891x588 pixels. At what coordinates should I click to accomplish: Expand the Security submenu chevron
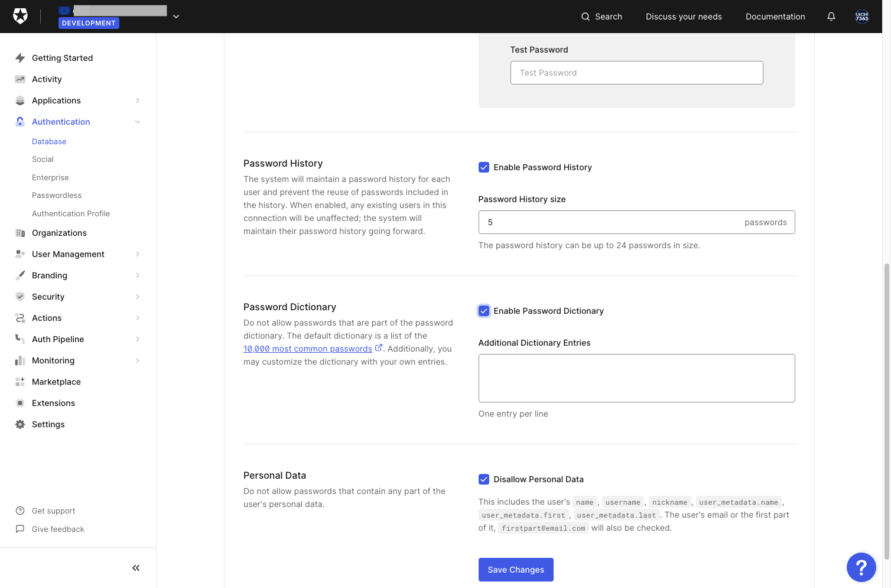point(138,297)
